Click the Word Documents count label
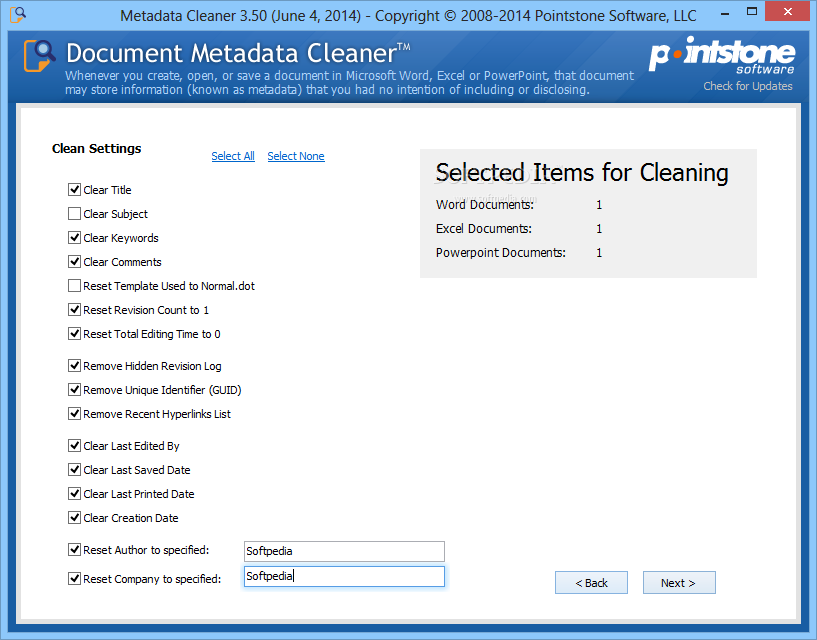Screen dimensions: 817x640 point(485,205)
